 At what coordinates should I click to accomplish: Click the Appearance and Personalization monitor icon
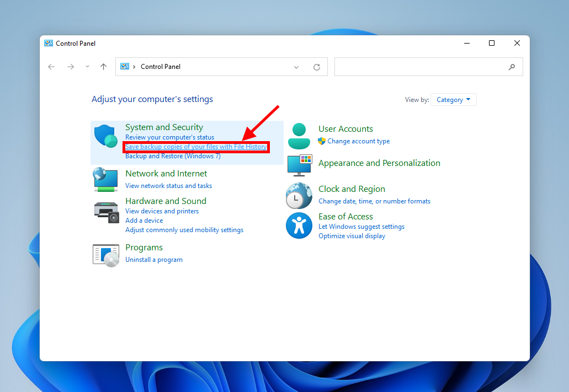point(299,165)
